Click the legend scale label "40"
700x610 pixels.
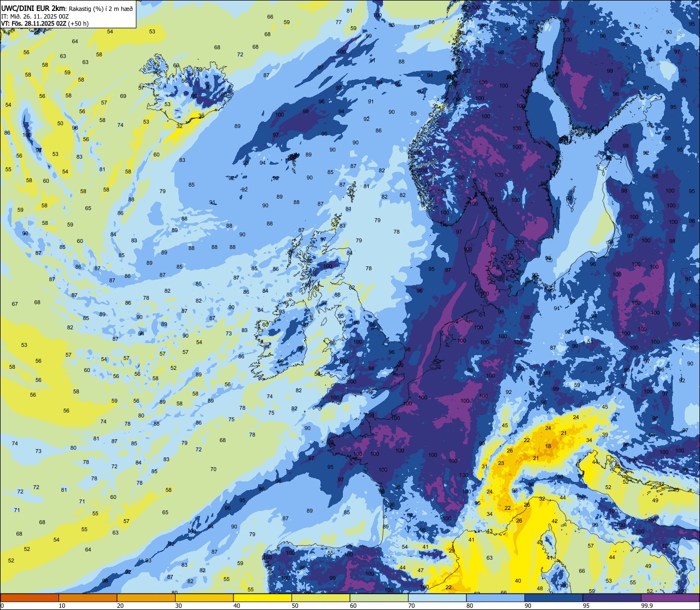(x=237, y=606)
